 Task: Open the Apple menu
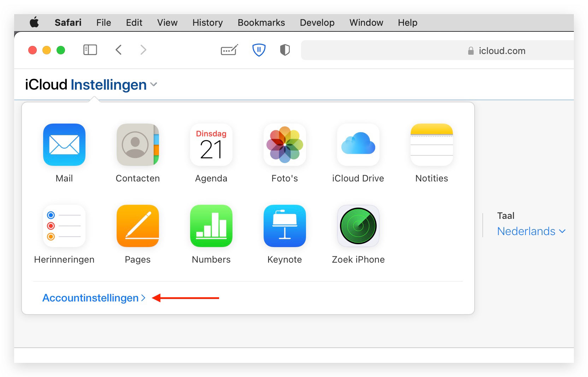click(34, 23)
